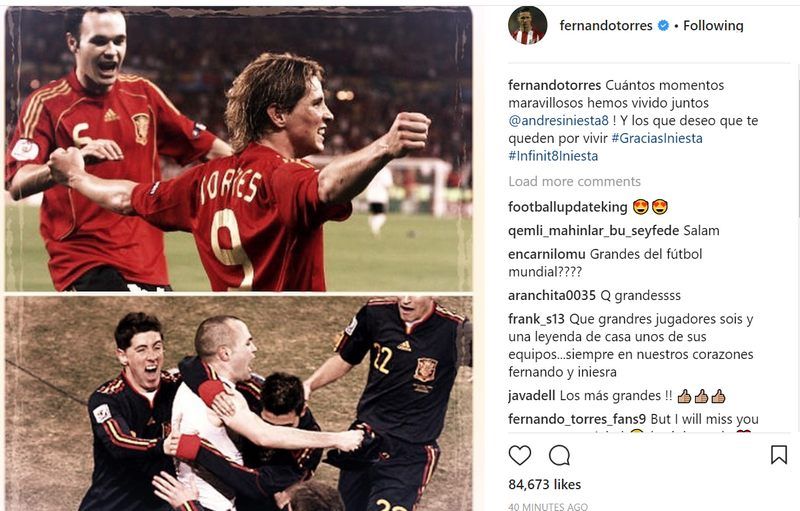Open the @andresiniesta8 mention link
Screen dimensions: 800x511
point(558,121)
